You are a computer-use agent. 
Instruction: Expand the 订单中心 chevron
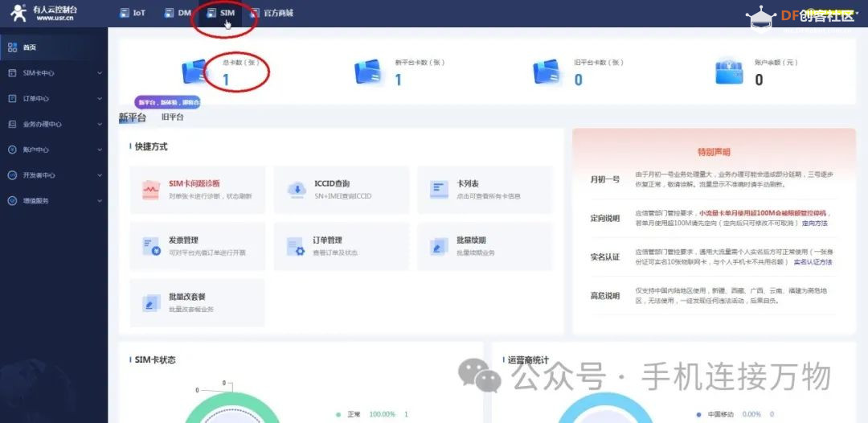pyautogui.click(x=100, y=99)
